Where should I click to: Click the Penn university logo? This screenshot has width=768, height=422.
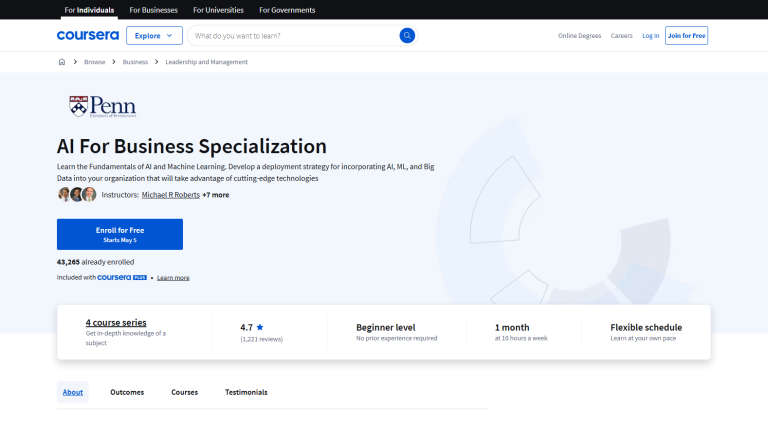pyautogui.click(x=102, y=106)
